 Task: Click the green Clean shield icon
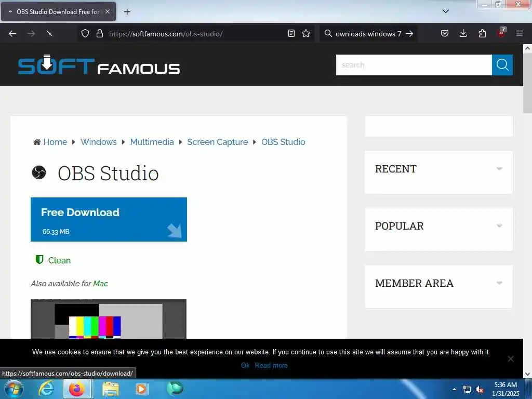[x=39, y=260]
